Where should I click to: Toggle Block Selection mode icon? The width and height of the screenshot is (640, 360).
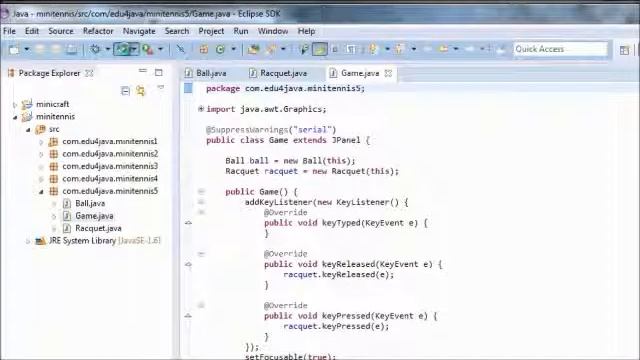pyautogui.click(x=335, y=49)
